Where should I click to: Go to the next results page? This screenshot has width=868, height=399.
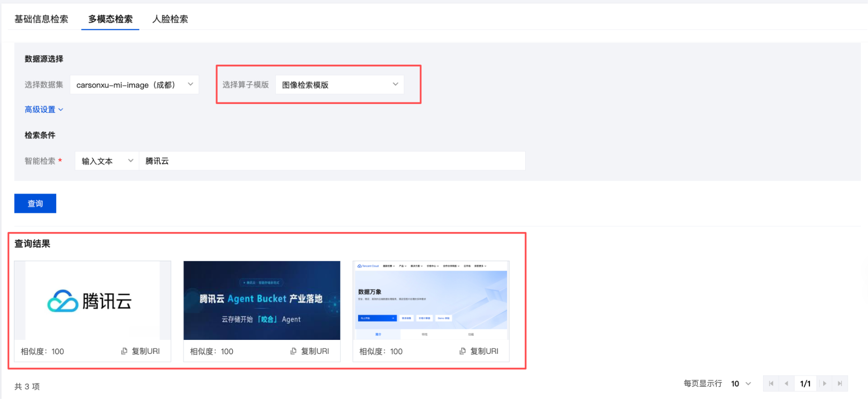(x=824, y=384)
